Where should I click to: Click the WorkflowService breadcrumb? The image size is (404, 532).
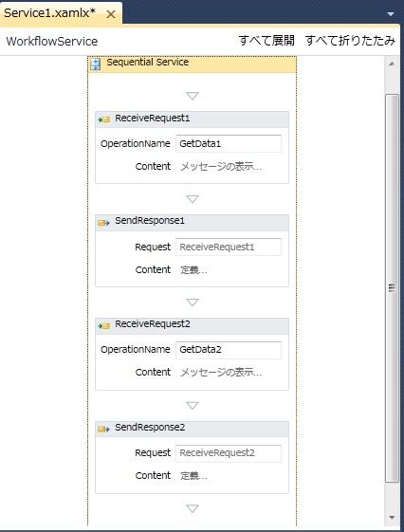coord(52,42)
